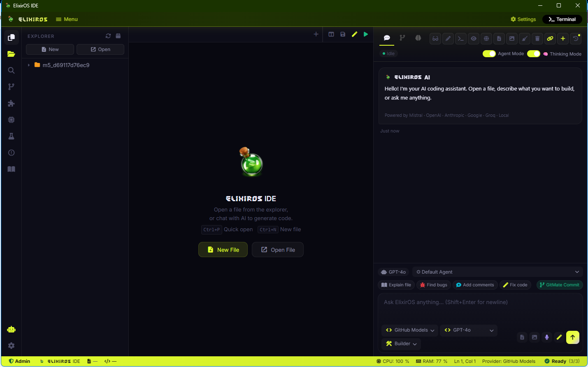Open Settings in the top bar
The width and height of the screenshot is (588, 367).
(523, 19)
